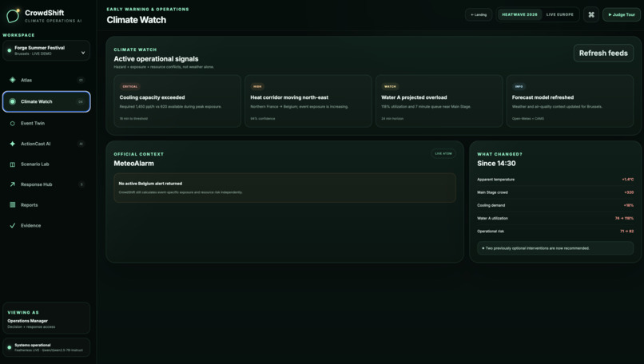Click the Apparent temperature change row

tap(555, 180)
